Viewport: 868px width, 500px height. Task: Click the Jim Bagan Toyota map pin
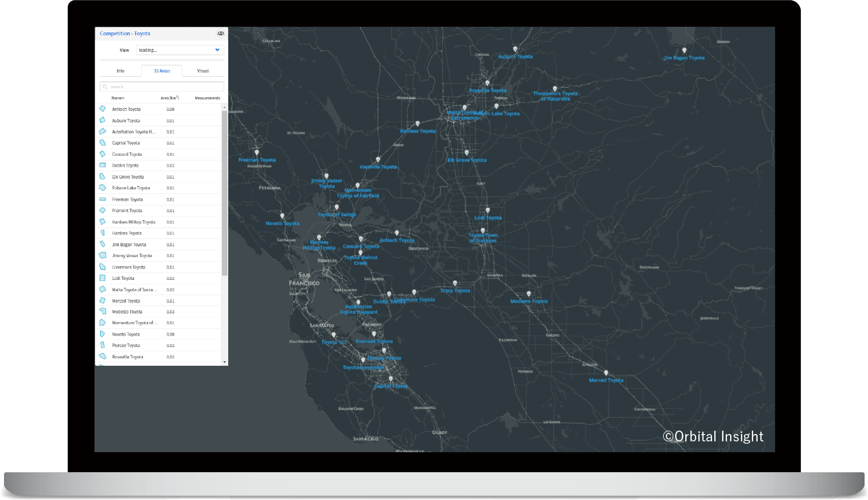[684, 51]
